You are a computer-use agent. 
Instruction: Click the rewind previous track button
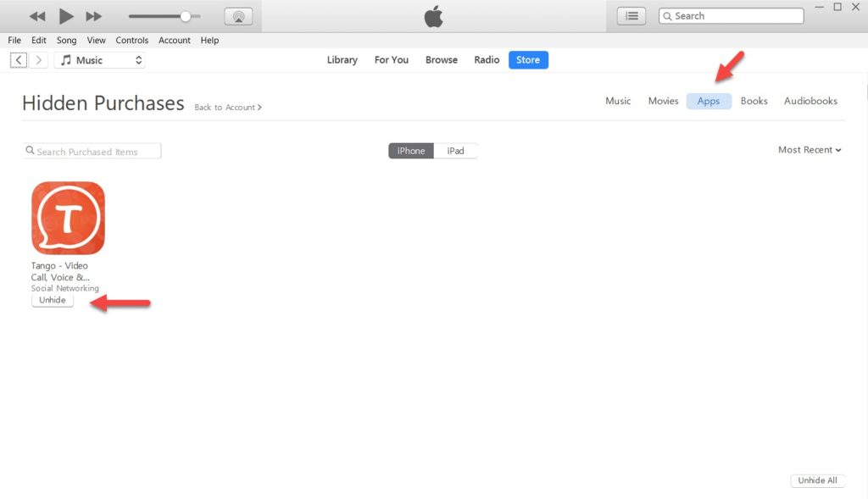tap(37, 16)
